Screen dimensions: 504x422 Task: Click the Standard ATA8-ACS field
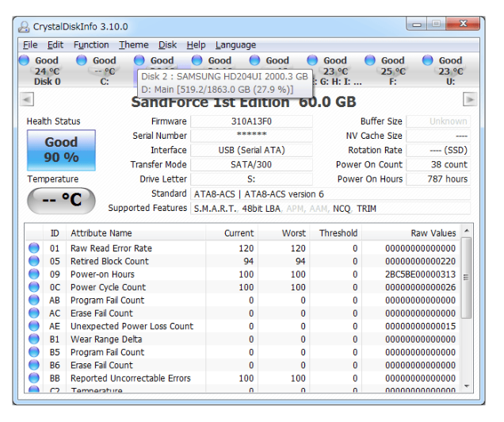click(330, 194)
